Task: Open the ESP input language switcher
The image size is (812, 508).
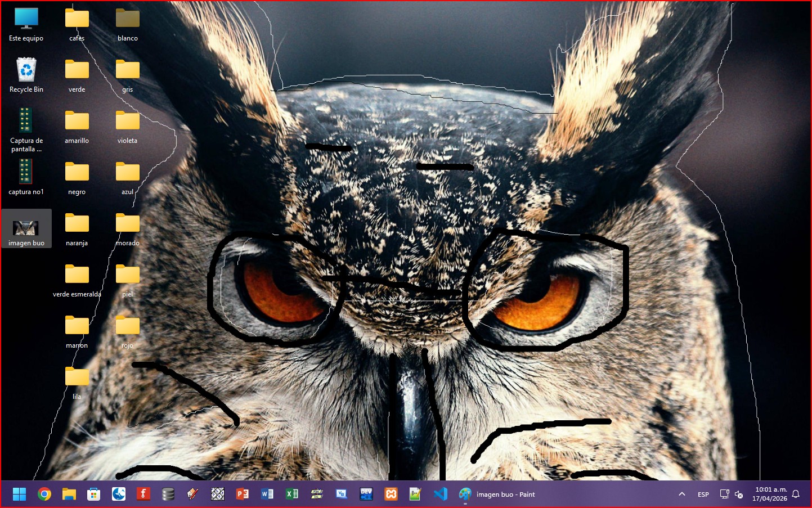Action: click(x=703, y=494)
